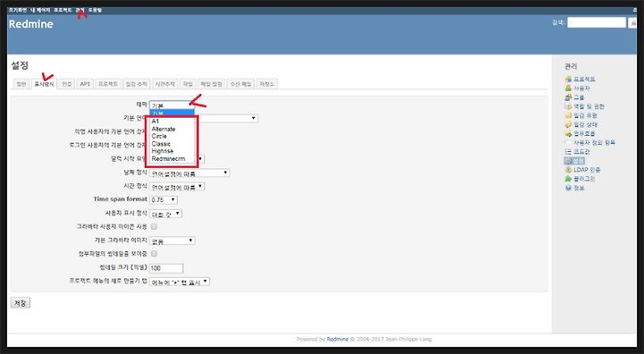Image resolution: width=644 pixels, height=354 pixels.
Task: Switch to the 수신 메일 settings tab
Action: coord(241,84)
